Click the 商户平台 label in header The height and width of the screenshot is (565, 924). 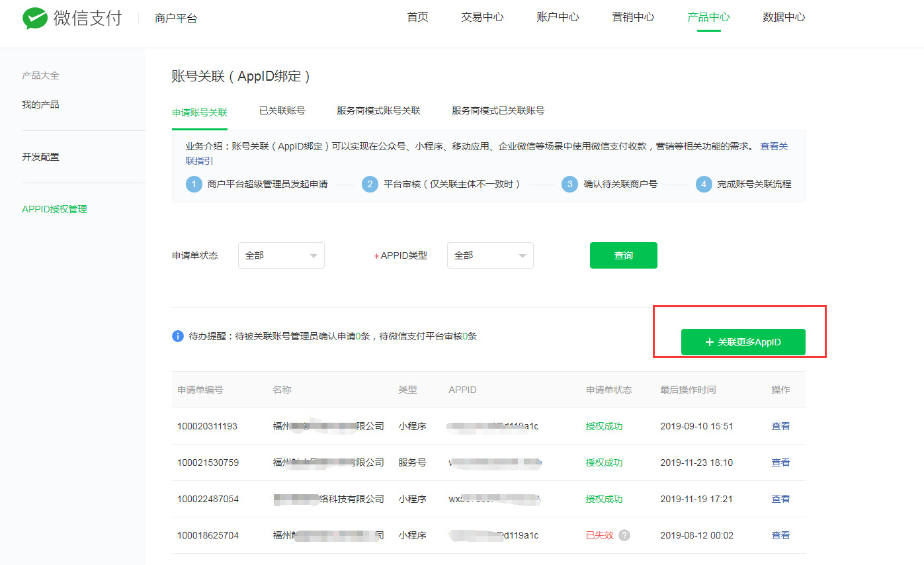pos(176,19)
